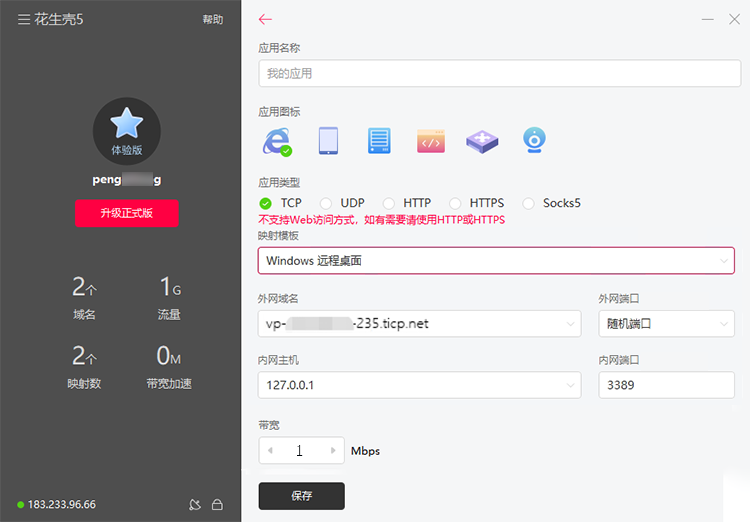750x522 pixels.
Task: Go back with the pink arrow
Action: click(265, 19)
